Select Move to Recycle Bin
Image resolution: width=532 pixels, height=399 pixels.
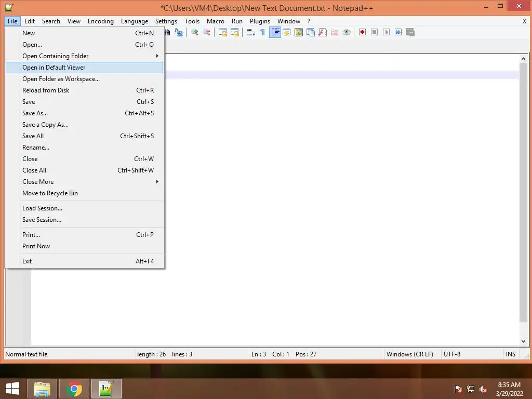pos(85,193)
